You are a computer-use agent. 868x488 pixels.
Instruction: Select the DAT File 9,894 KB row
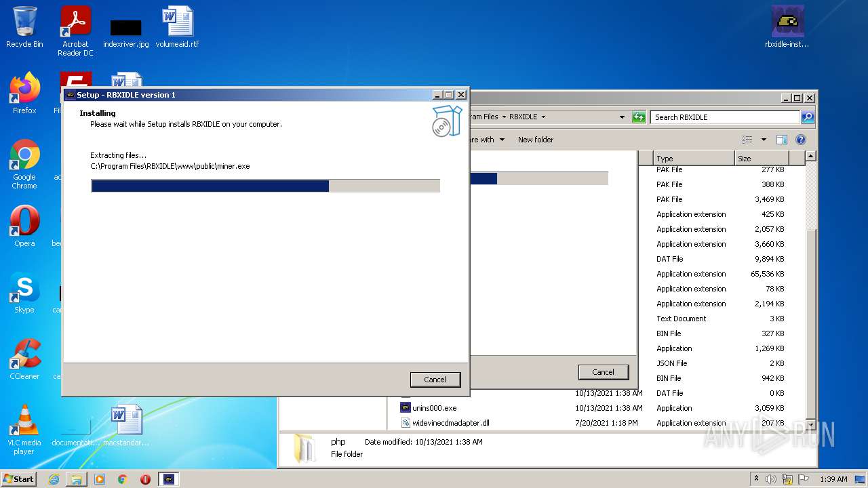coord(721,259)
